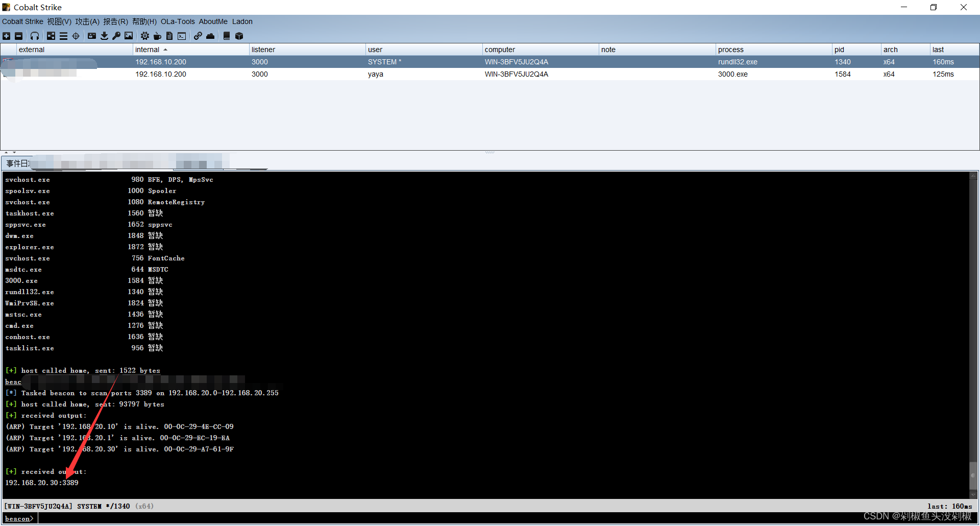Click the manage web server cloud icon

pos(210,36)
